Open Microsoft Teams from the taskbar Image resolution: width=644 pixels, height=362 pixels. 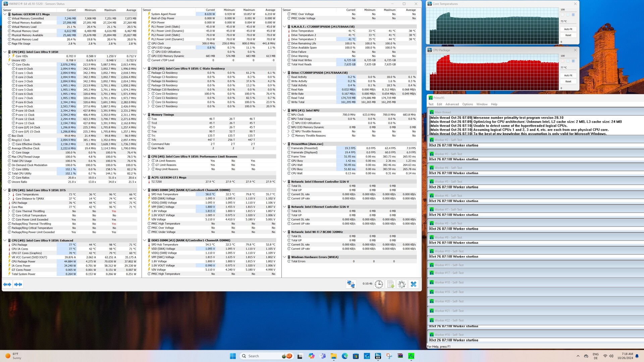pyautogui.click(x=323, y=356)
